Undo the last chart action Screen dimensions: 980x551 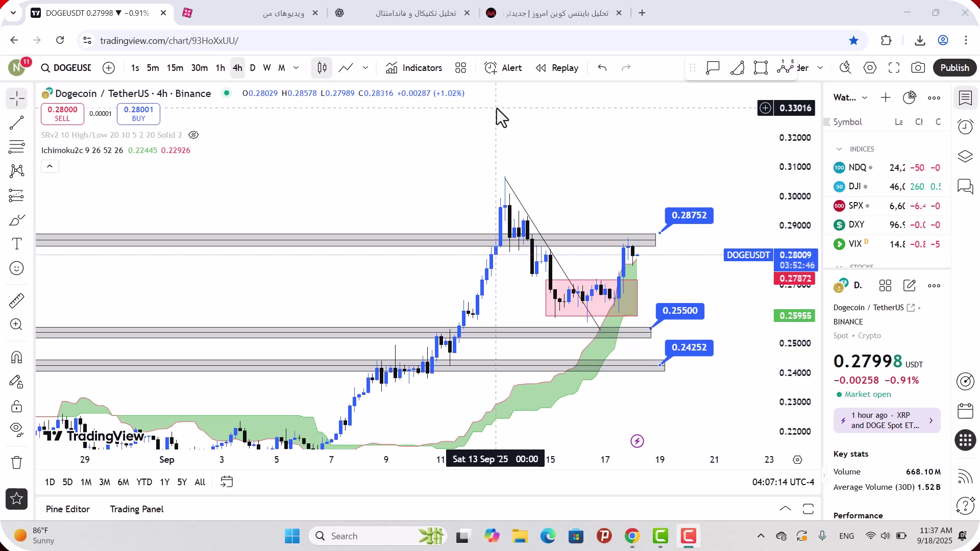[x=602, y=68]
